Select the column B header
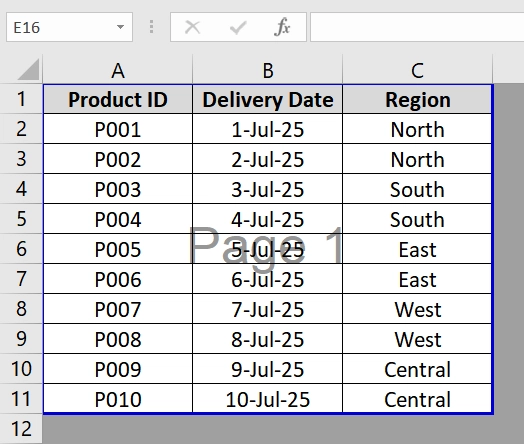Screen dimensions: 524x444 [x=268, y=70]
